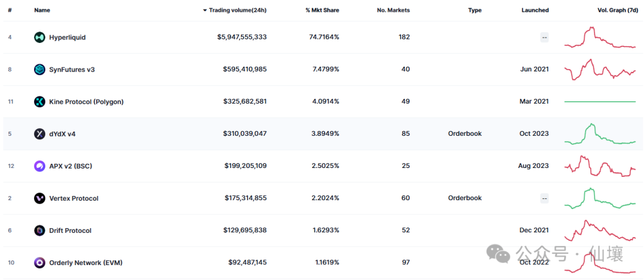Sort table by % Mkt Share header
Viewport: 644px width, 280px height.
[322, 10]
